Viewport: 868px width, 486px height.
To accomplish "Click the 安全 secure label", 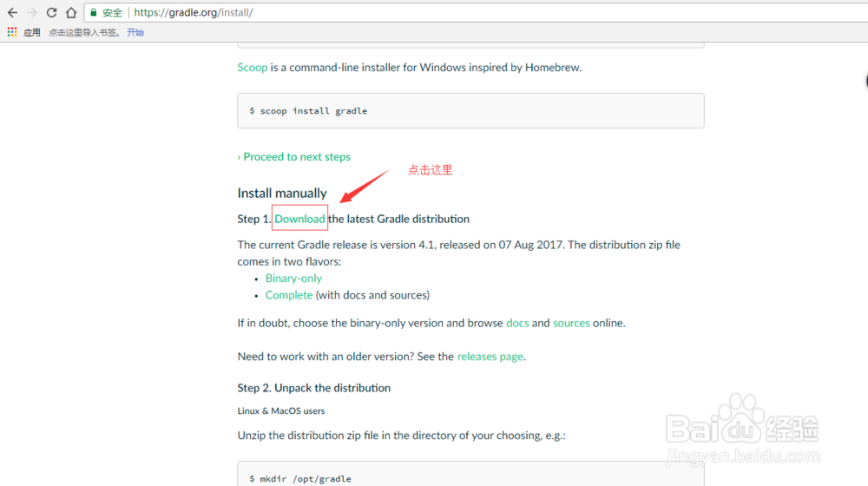I will (x=112, y=13).
